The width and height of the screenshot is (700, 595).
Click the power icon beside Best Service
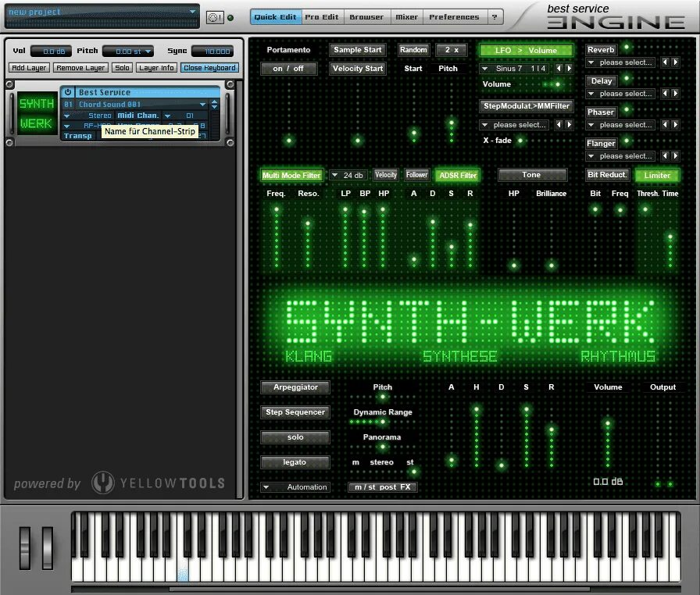tap(67, 92)
